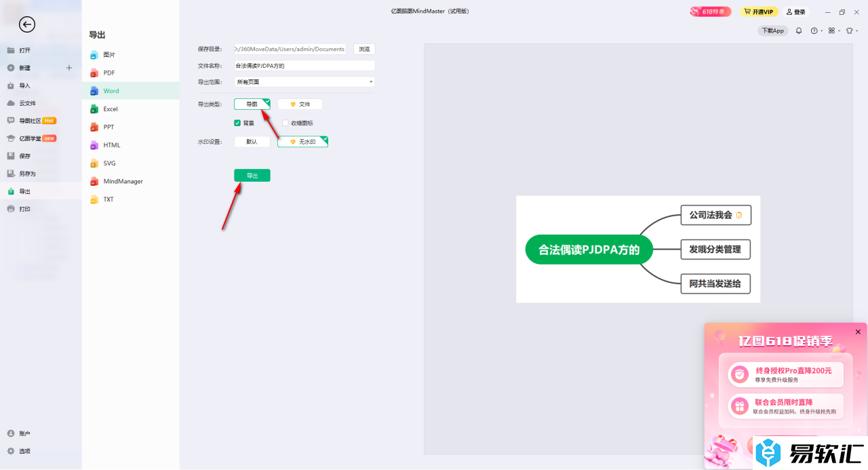The width and height of the screenshot is (868, 470).
Task: Select 默认 watermark setting
Action: click(252, 142)
